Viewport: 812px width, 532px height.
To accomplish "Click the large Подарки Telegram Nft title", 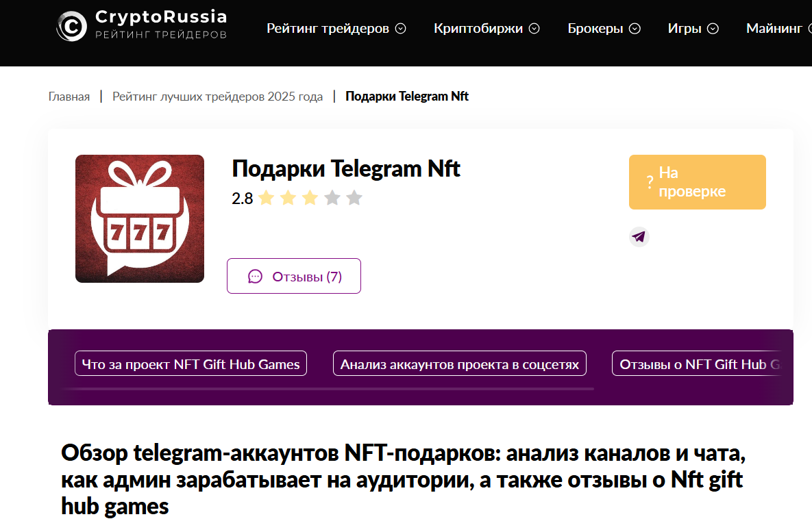I will pyautogui.click(x=346, y=168).
